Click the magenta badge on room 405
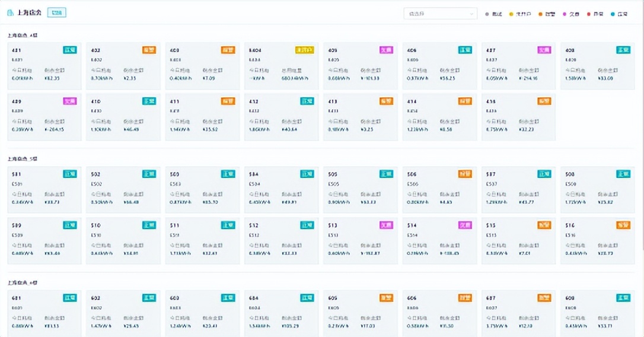The image size is (644, 337). point(386,50)
